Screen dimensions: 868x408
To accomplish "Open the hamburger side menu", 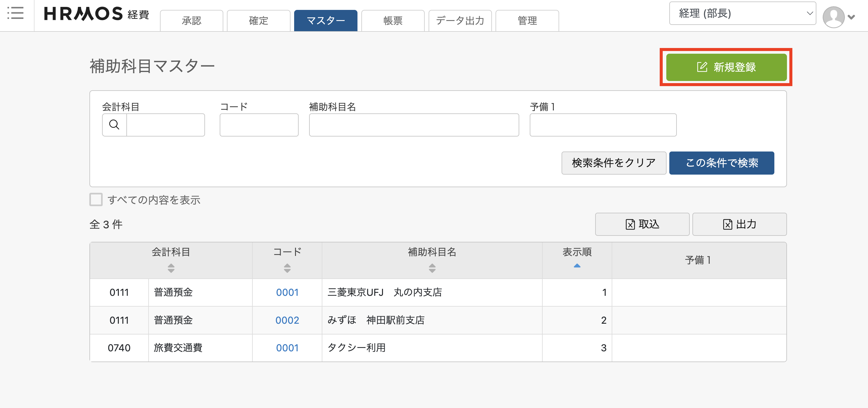I will [16, 13].
